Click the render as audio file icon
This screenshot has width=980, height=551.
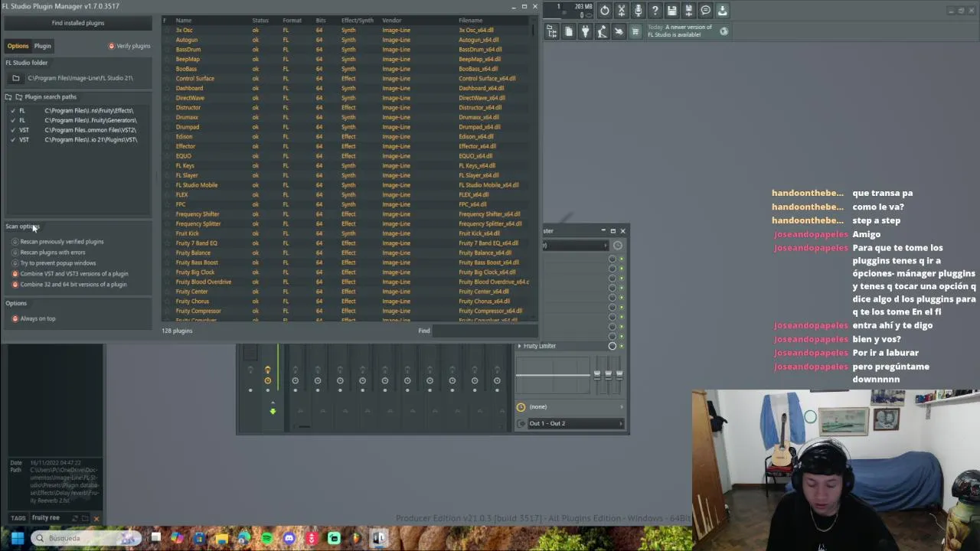point(689,11)
